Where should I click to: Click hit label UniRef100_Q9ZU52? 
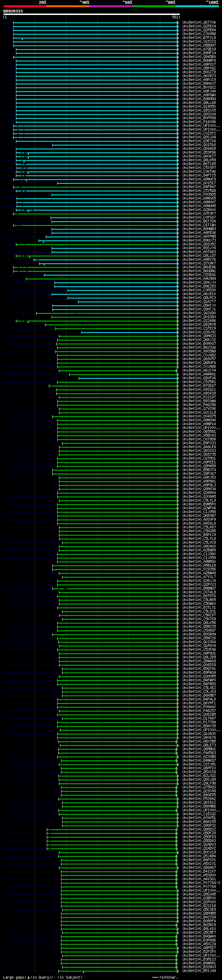pyautogui.click(x=199, y=244)
